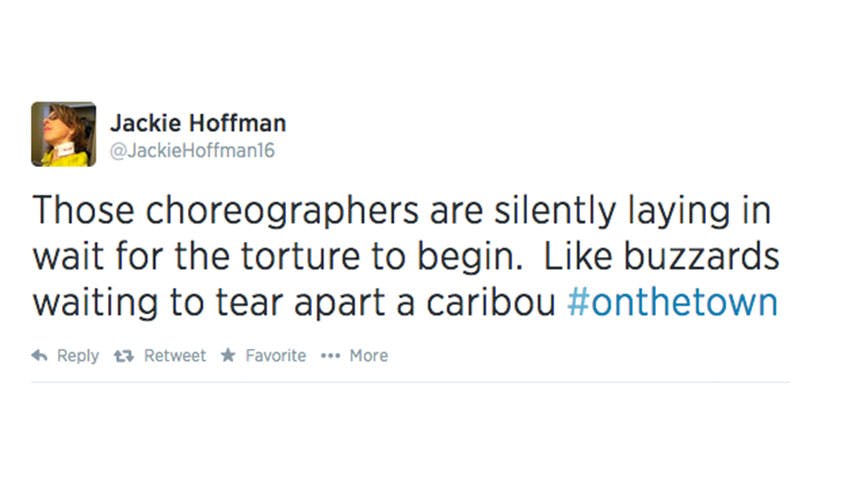This screenshot has width=860, height=484.
Task: Click the More ellipsis dots icon
Action: tap(330, 356)
